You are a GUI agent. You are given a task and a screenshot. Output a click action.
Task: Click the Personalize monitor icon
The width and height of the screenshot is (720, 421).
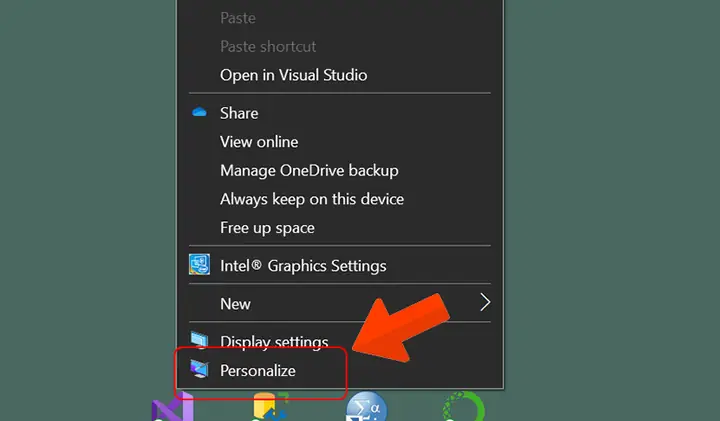tap(199, 369)
